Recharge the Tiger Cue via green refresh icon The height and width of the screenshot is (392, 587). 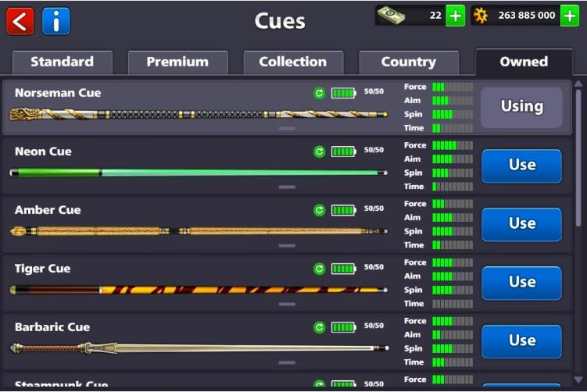(320, 269)
